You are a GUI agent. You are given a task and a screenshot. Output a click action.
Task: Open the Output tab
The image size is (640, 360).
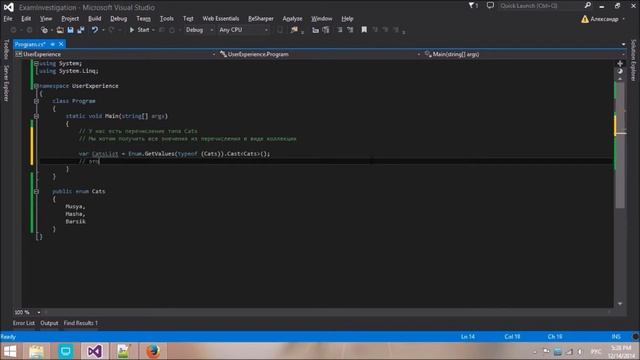(x=49, y=323)
